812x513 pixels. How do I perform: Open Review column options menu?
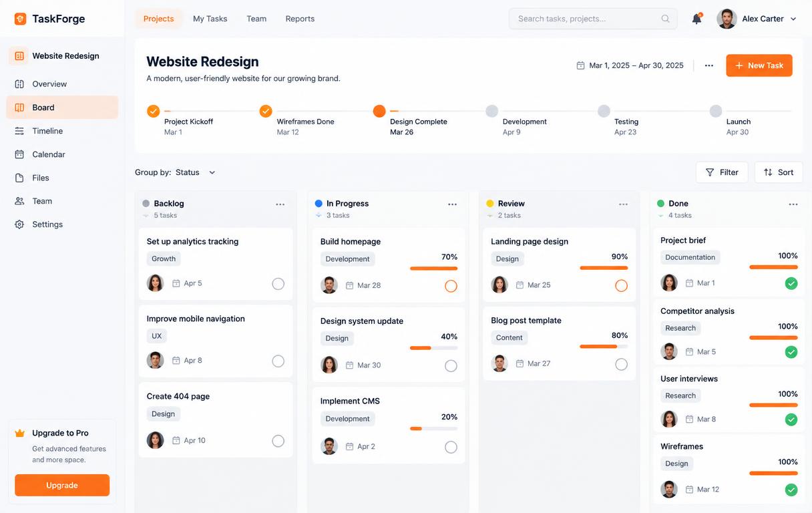coord(624,204)
